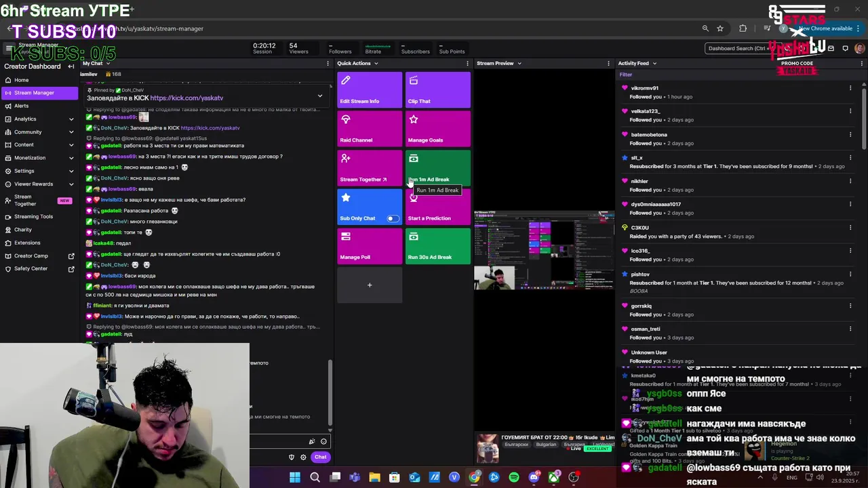
Task: Send message with the Chat button
Action: click(x=320, y=457)
